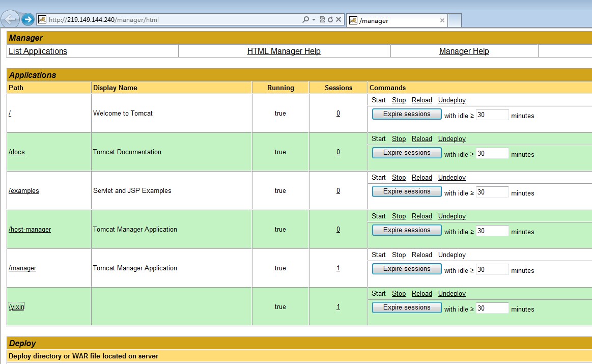Image resolution: width=592 pixels, height=364 pixels.
Task: Stop page loading with the X icon
Action: click(339, 19)
